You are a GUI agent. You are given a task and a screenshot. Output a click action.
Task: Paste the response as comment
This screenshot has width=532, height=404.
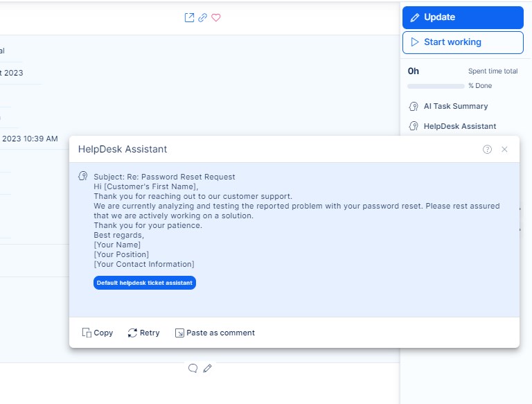tap(215, 333)
